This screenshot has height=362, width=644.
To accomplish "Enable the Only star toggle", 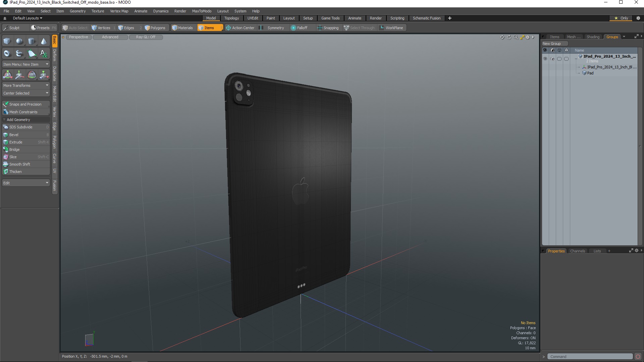I will pos(621,18).
